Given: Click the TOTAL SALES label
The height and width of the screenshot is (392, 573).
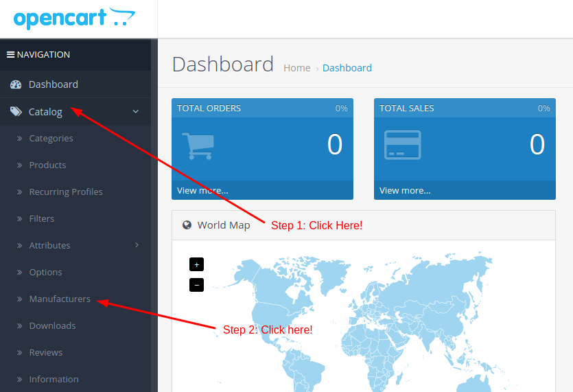Looking at the screenshot, I should click(x=406, y=108).
